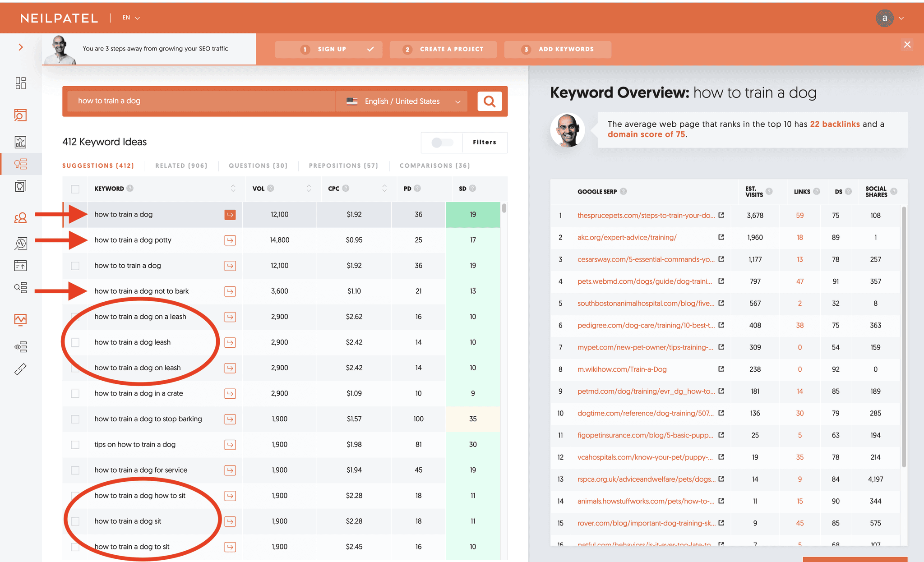
Task: Click help icon next to GOOGLE SERP header
Action: click(x=624, y=192)
